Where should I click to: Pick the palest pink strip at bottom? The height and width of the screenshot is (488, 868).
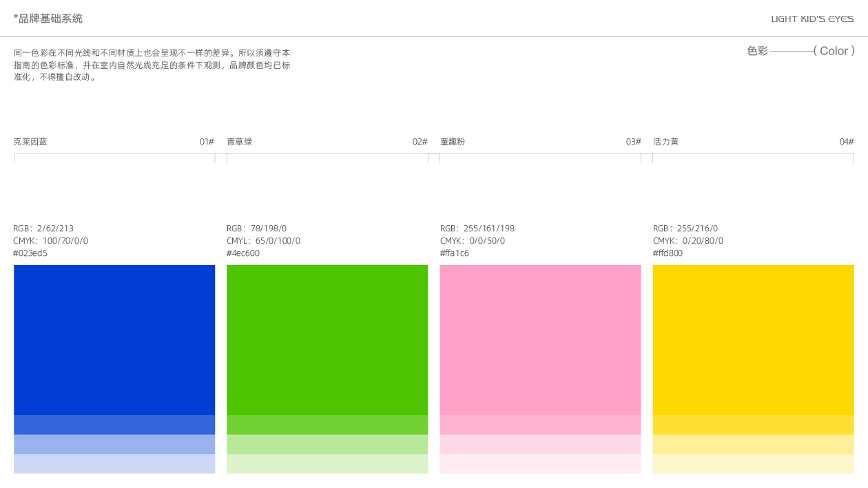click(540, 464)
